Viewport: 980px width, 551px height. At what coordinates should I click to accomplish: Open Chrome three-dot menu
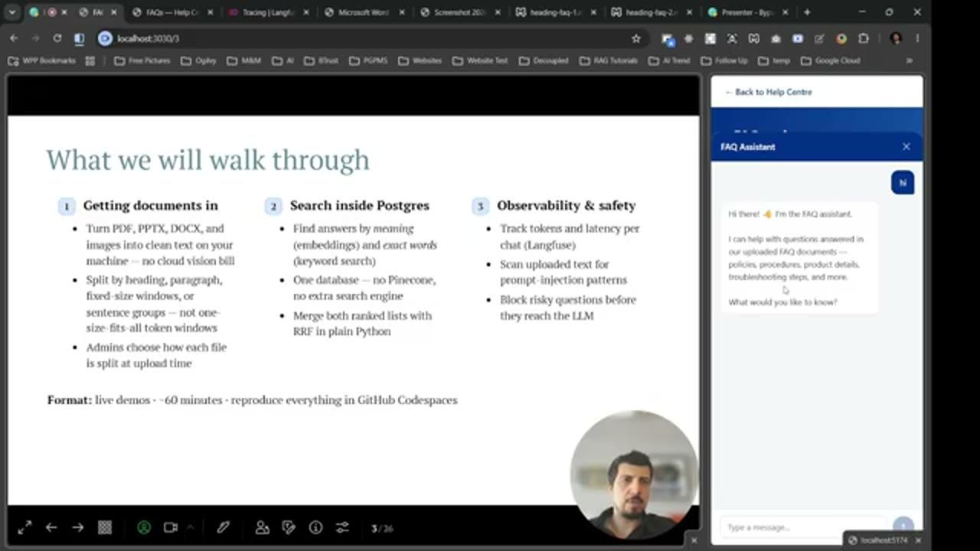(917, 38)
